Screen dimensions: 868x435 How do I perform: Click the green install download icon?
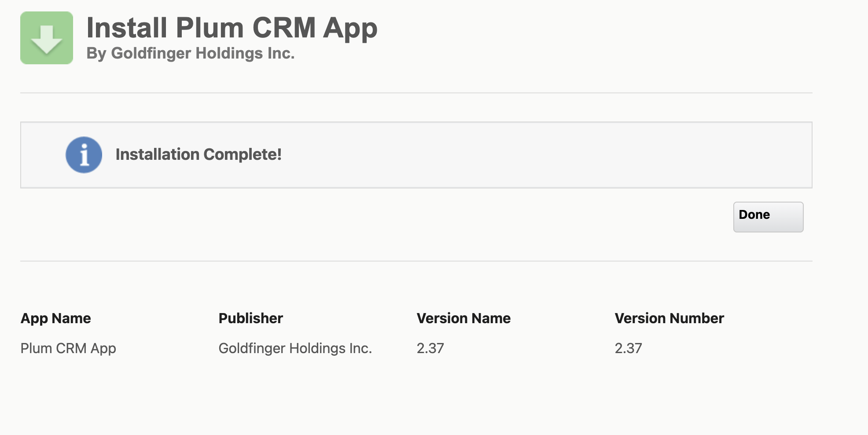(x=47, y=38)
